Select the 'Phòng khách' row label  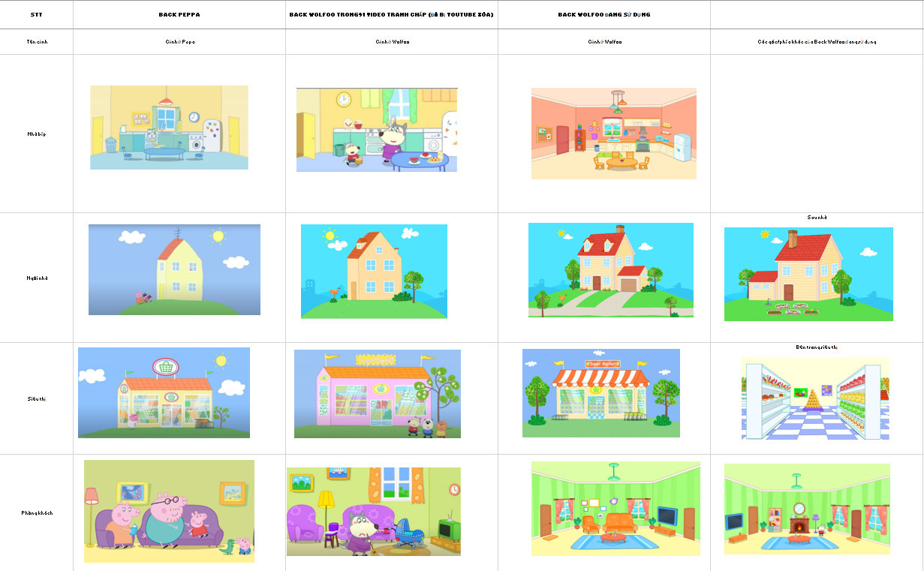point(36,511)
